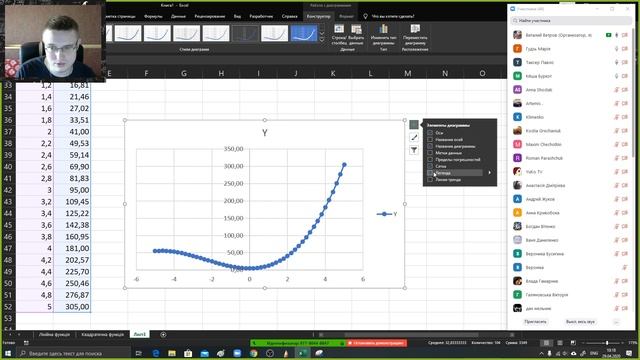The width and height of the screenshot is (640, 360).
Task: Open Mail app from taskbar
Action: click(204, 353)
